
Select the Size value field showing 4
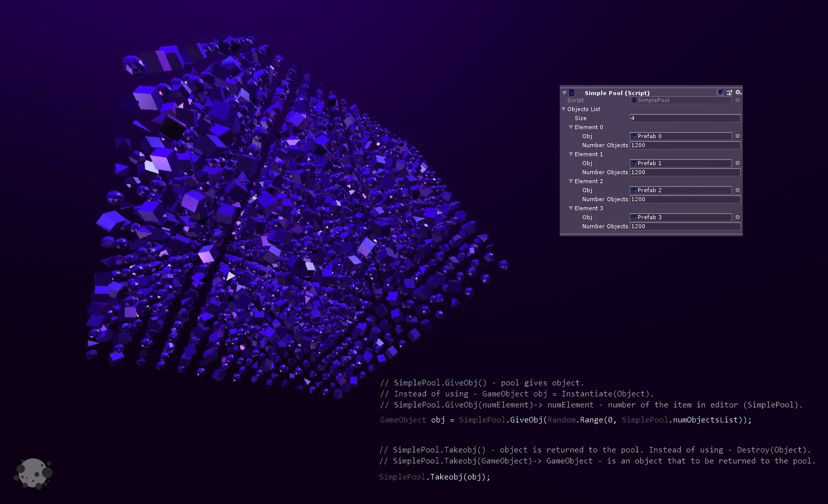[x=685, y=118]
